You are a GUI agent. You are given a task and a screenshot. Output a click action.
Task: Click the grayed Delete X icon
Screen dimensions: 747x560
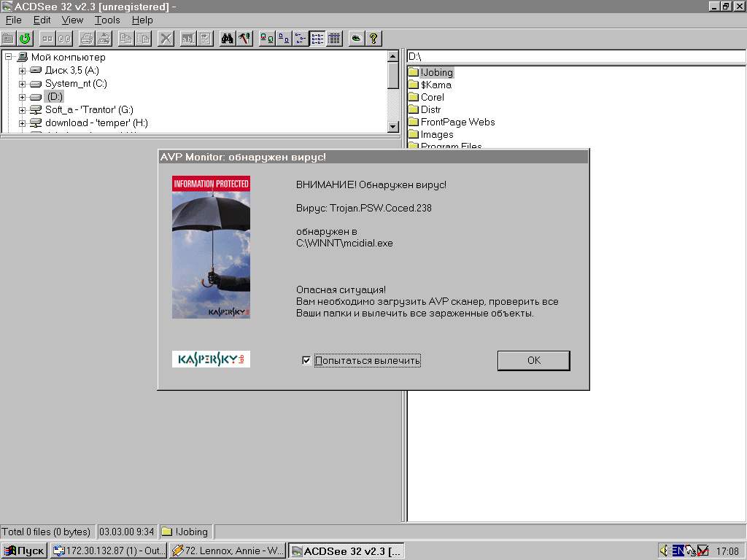(166, 39)
